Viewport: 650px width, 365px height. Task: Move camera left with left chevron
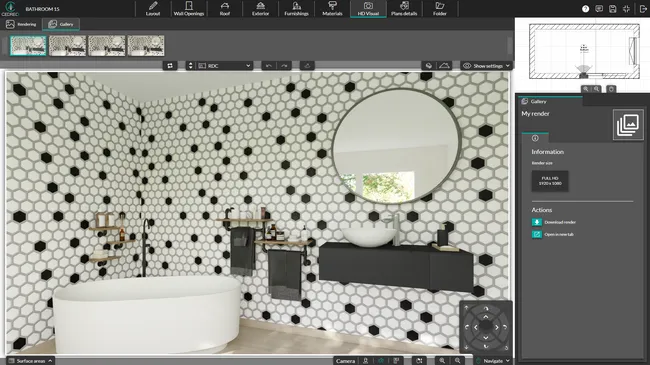(476, 327)
